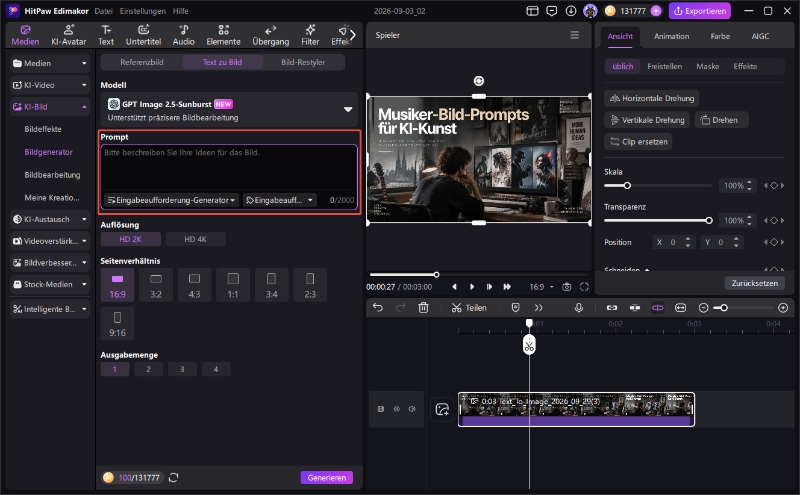The image size is (800, 495).
Task: Switch to Referenzbild tab
Action: click(142, 62)
